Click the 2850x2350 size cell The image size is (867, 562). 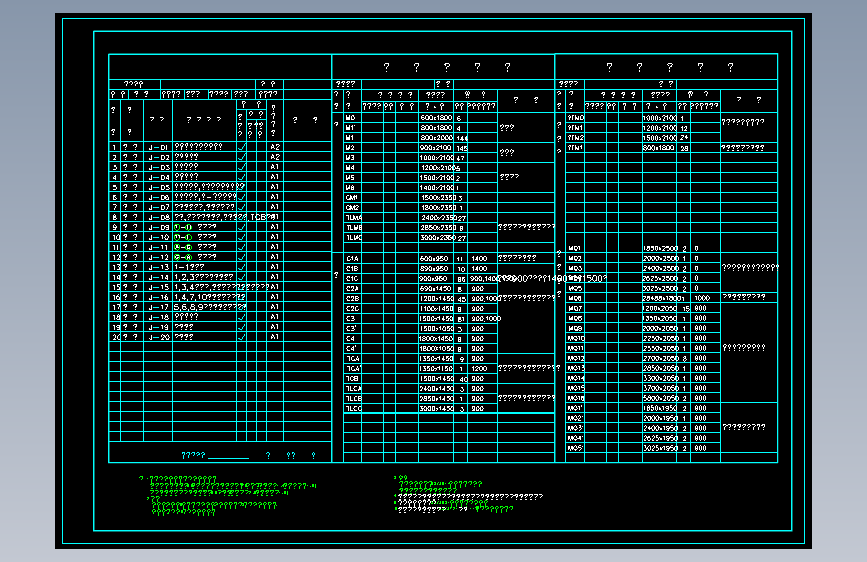[x=438, y=227]
